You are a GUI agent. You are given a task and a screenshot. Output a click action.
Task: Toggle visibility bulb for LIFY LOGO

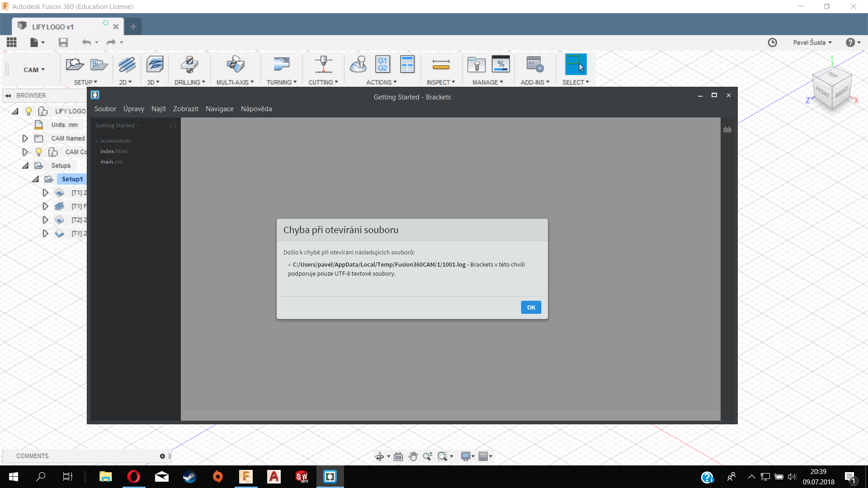coord(28,111)
